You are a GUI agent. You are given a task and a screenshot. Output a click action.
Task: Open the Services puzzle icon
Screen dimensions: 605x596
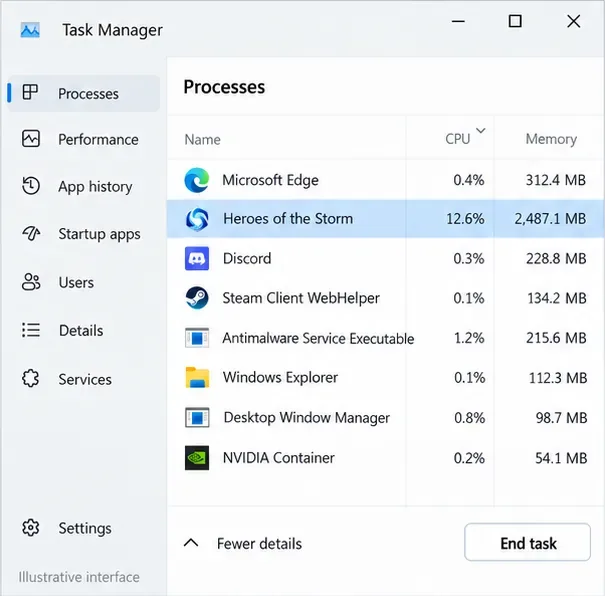tap(31, 378)
